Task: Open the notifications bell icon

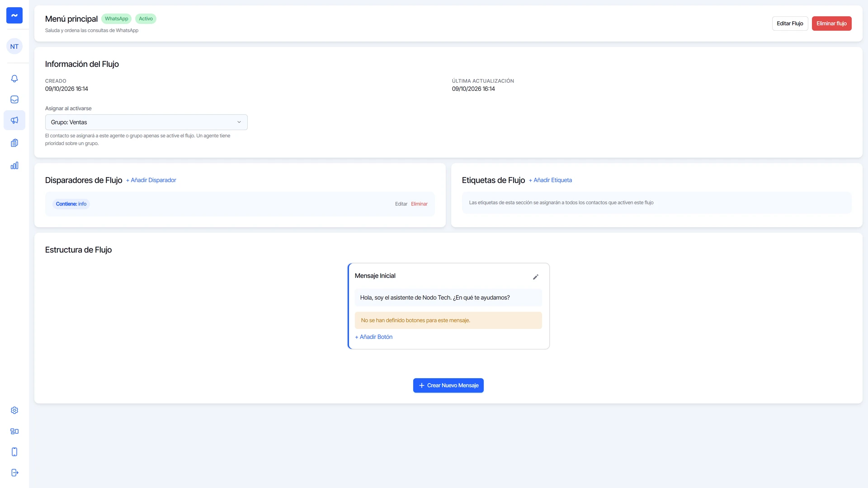Action: click(x=14, y=79)
